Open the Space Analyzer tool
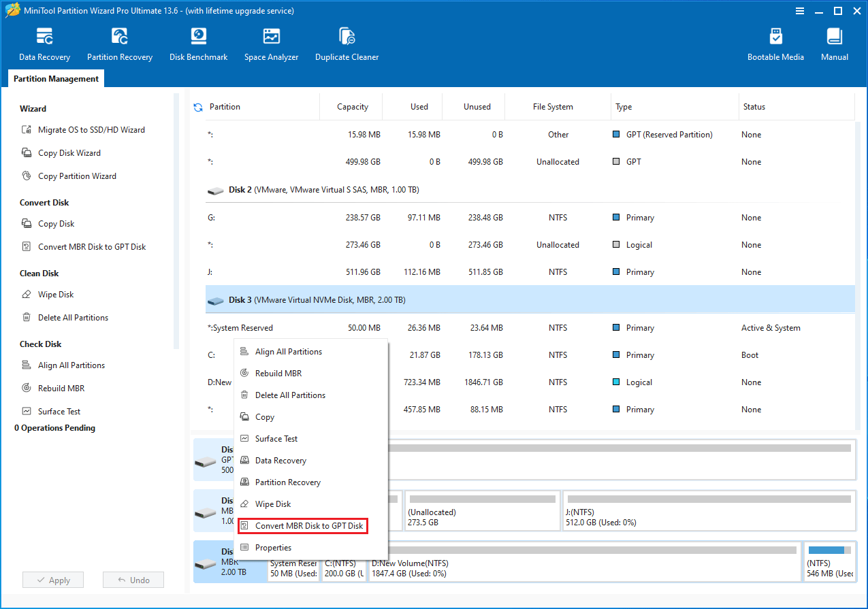 [271, 45]
